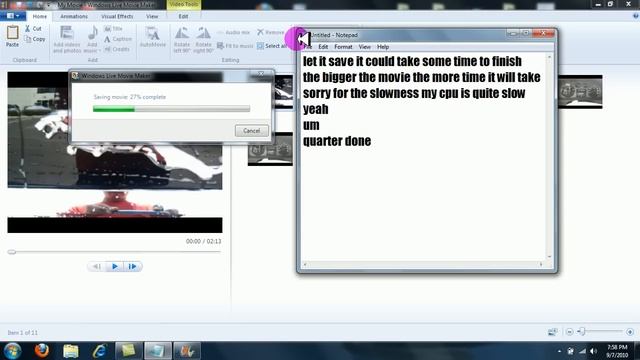
Task: Click the saving movie progress bar
Action: [x=171, y=109]
